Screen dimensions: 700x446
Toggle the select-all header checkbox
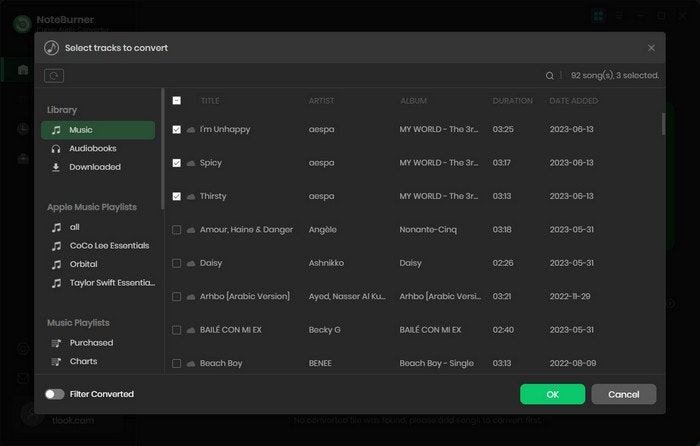point(177,100)
